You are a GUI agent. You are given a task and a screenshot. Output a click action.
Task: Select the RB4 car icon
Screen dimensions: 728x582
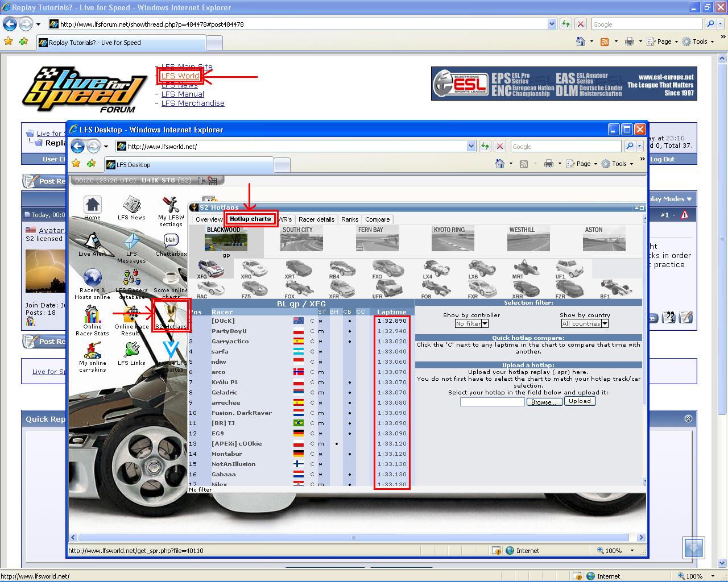(x=342, y=269)
